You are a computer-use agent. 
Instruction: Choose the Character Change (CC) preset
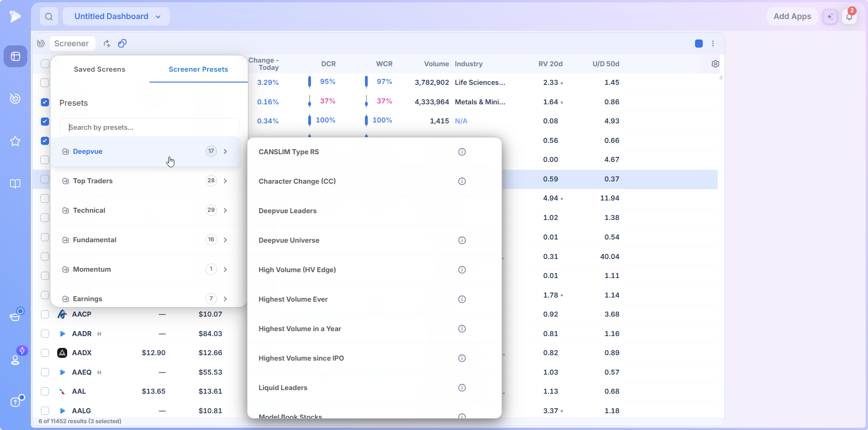(x=297, y=181)
